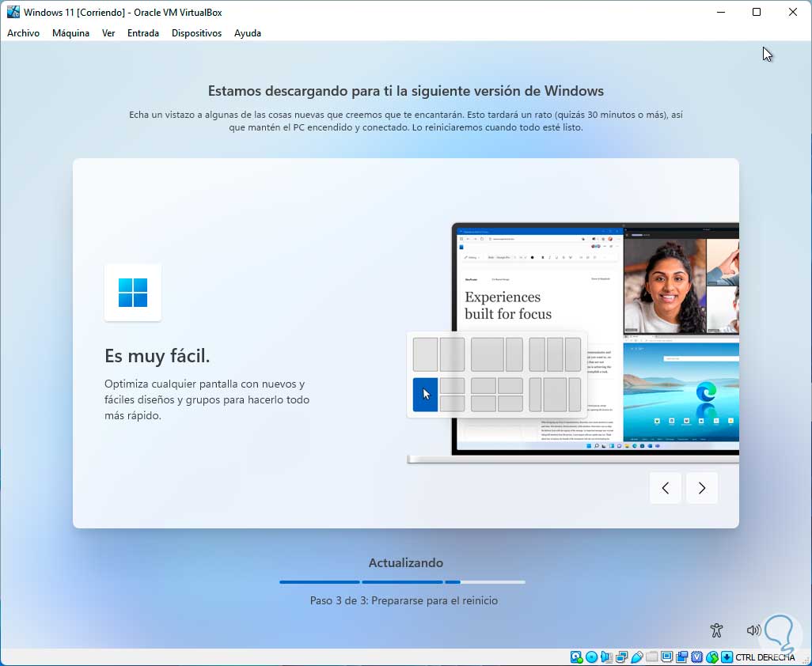The image size is (812, 666).
Task: Open the Ayuda menu
Action: click(248, 33)
